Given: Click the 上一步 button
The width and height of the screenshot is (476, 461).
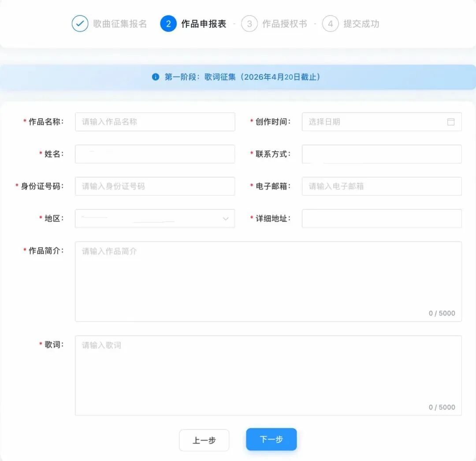Looking at the screenshot, I should (204, 440).
